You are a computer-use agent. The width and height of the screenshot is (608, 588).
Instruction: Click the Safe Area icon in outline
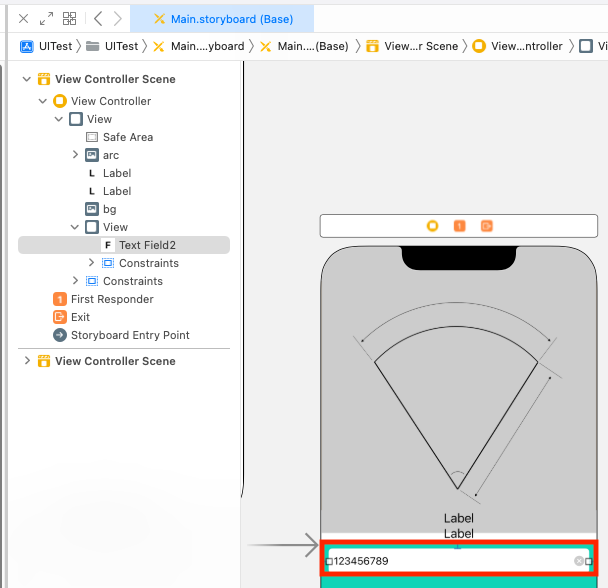click(92, 137)
